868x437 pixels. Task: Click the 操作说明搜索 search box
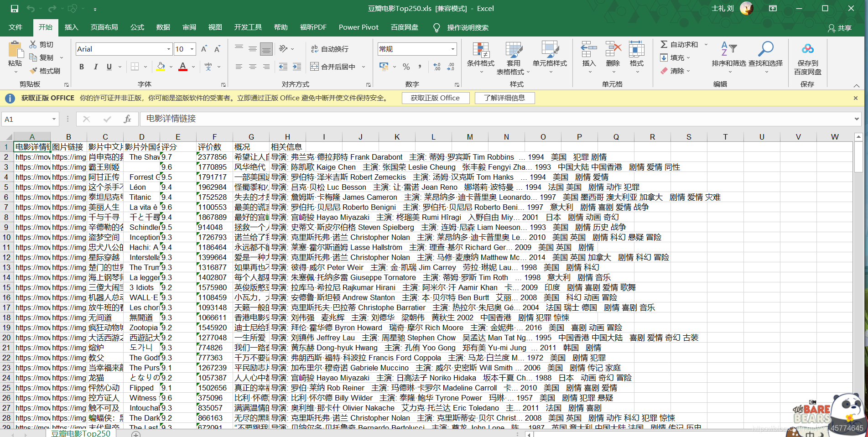[x=468, y=28]
